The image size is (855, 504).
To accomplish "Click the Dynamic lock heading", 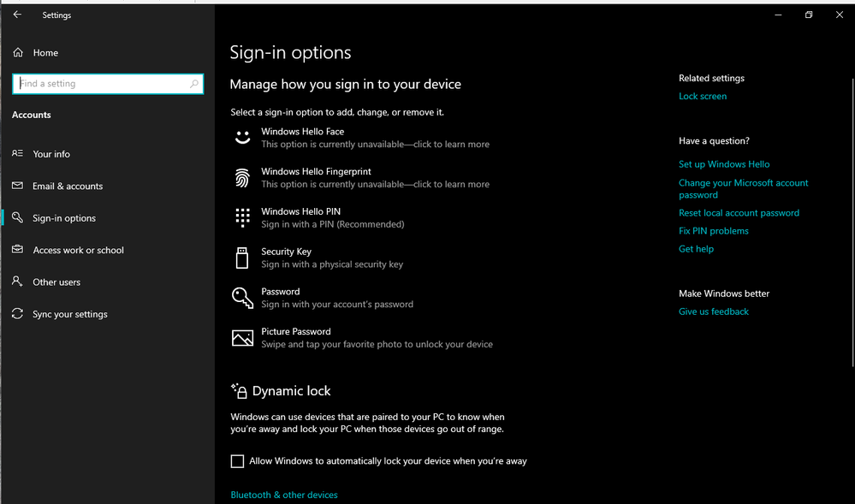I will click(291, 391).
